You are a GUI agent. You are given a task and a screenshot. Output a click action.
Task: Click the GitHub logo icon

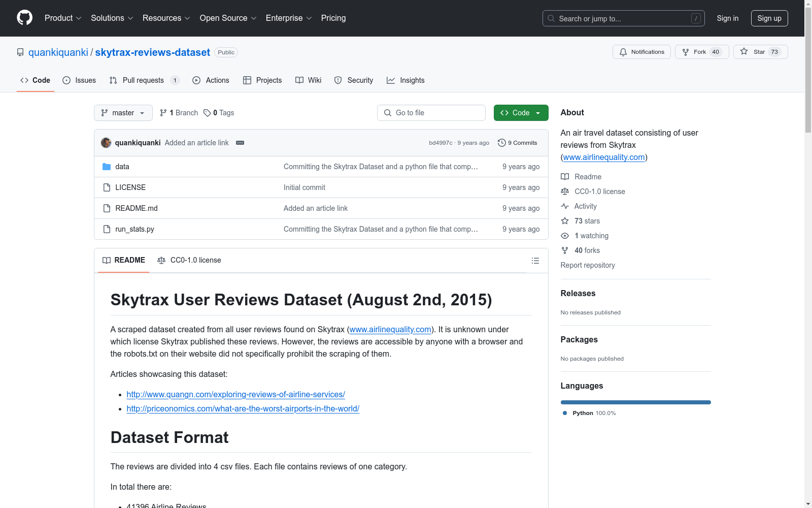click(24, 18)
